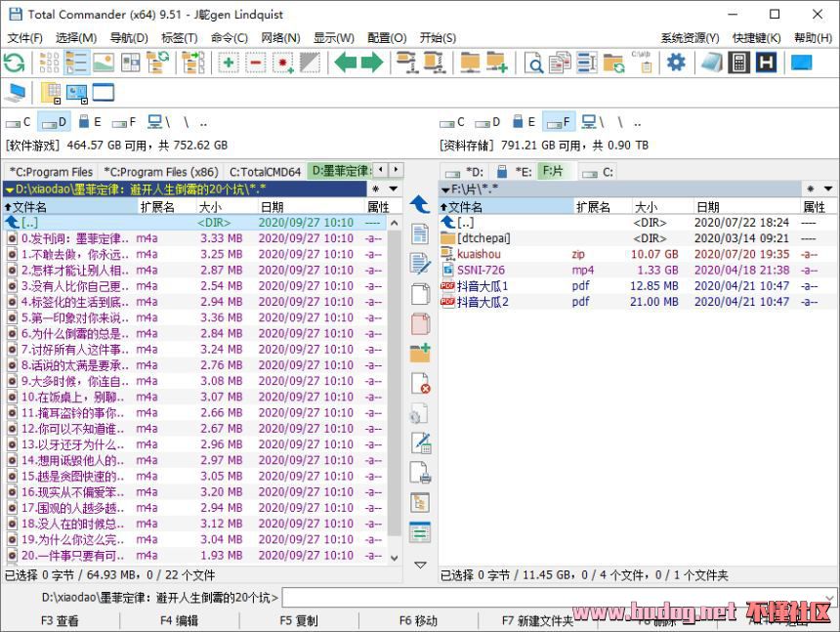840x632 pixels.
Task: Click the pack files zip icon
Action: (x=407, y=63)
